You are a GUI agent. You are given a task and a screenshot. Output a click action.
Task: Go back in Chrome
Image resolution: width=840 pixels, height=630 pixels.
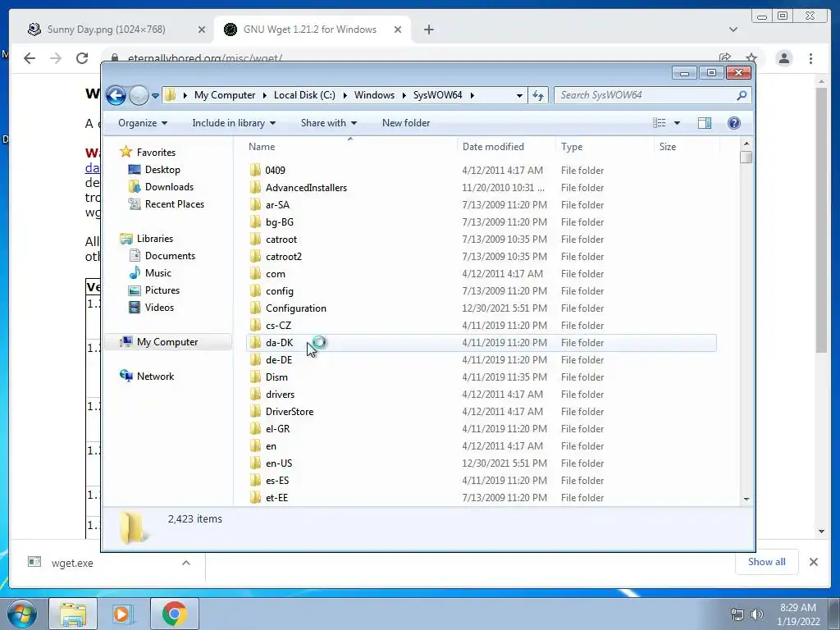coord(30,58)
